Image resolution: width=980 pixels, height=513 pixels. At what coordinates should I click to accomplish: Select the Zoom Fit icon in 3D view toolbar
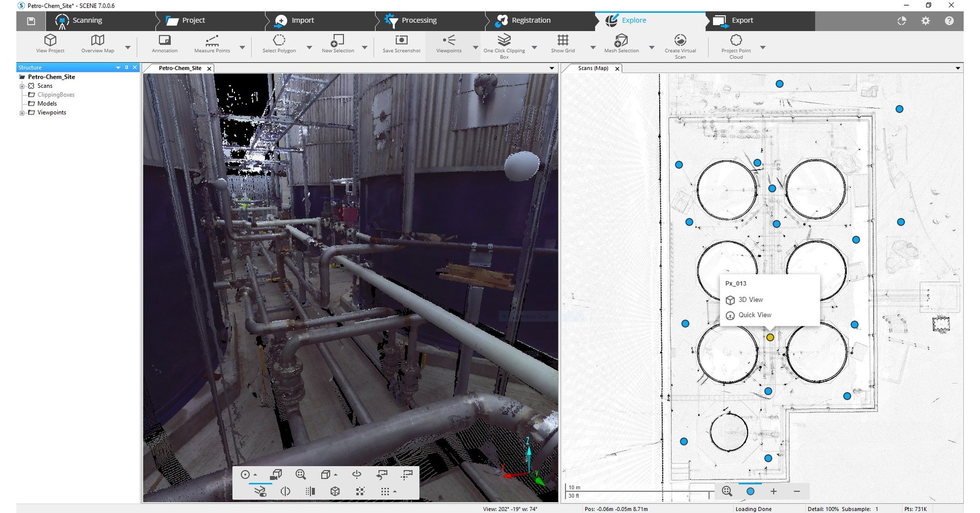pos(301,474)
